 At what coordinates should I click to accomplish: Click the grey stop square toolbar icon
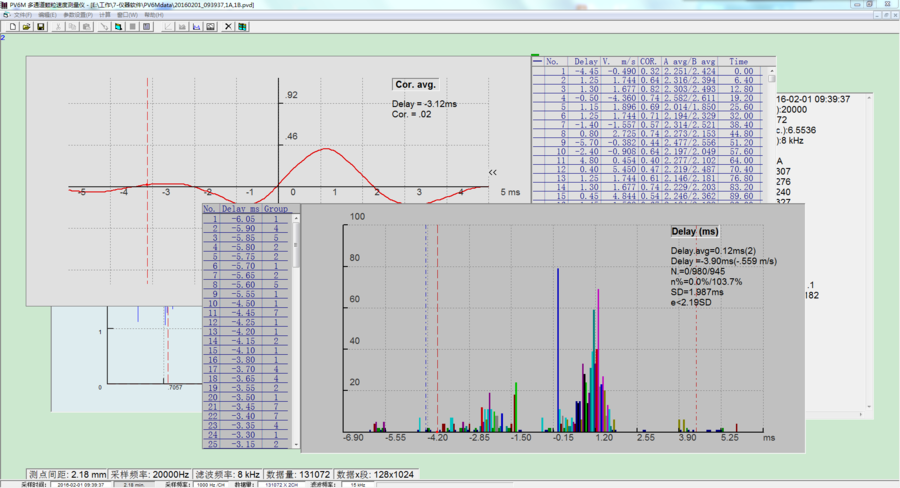(x=133, y=26)
